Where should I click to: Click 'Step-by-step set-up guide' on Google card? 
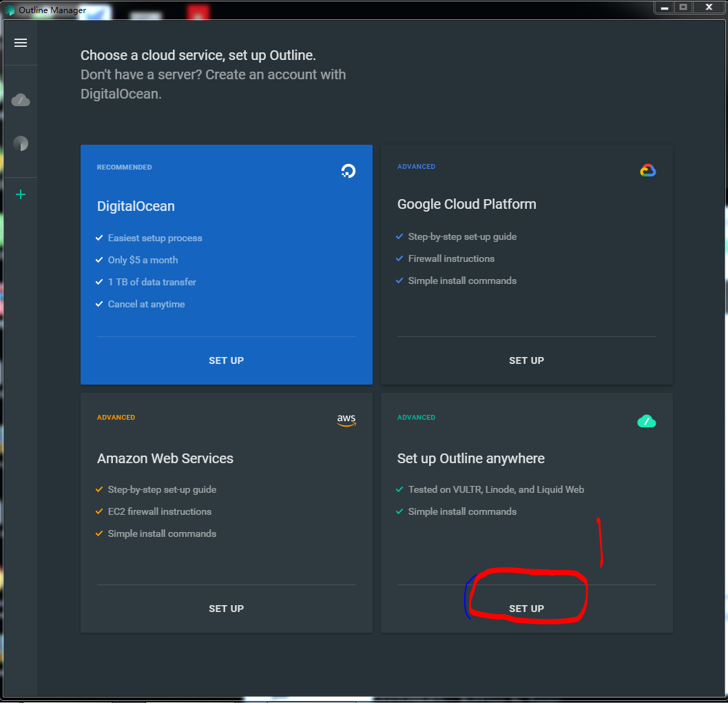pyautogui.click(x=462, y=236)
